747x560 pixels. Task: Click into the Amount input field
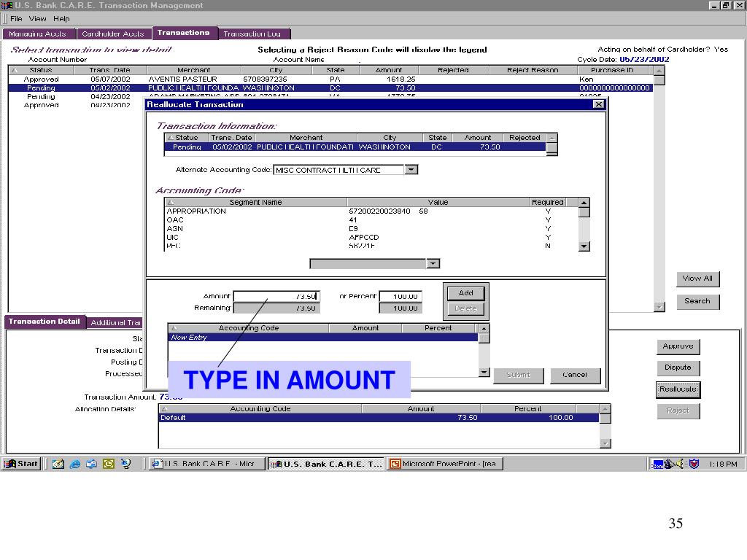point(276,296)
